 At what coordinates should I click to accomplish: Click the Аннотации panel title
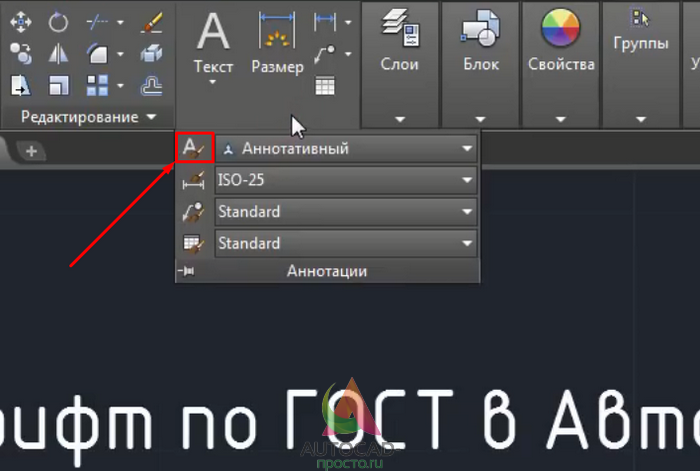(x=327, y=271)
